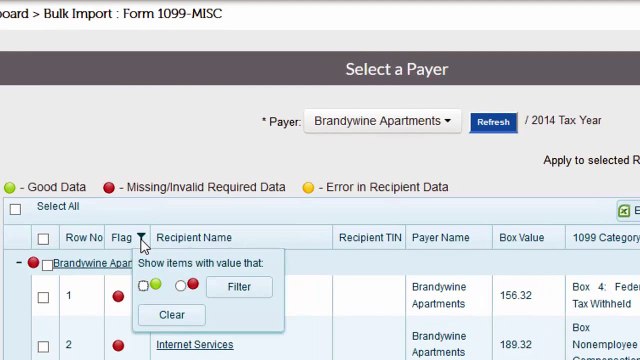640x360 pixels.
Task: Open the Flag column filter funnel icon
Action: click(141, 237)
